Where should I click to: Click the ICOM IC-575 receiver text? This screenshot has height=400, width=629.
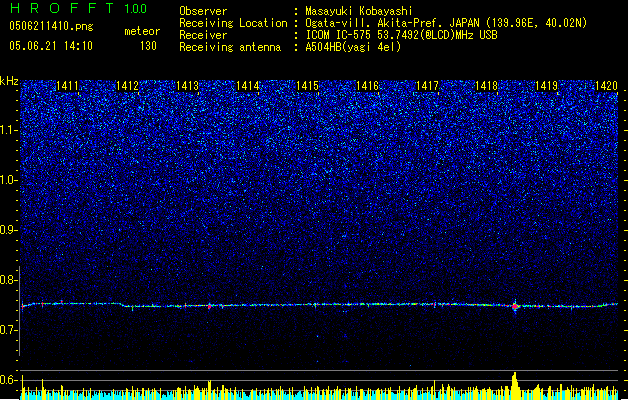tap(401, 35)
